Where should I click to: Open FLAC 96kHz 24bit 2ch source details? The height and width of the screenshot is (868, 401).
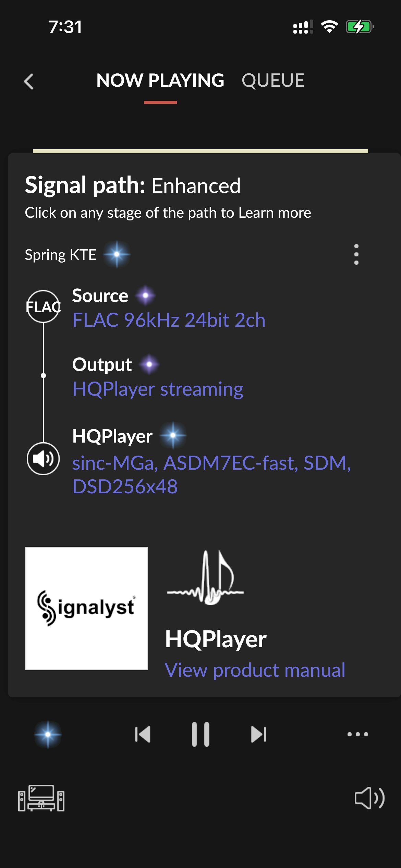pos(169,320)
